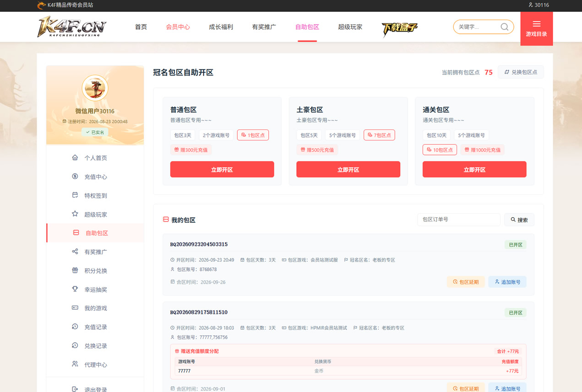Click the 1包区点 tag in 普通包区

point(253,135)
